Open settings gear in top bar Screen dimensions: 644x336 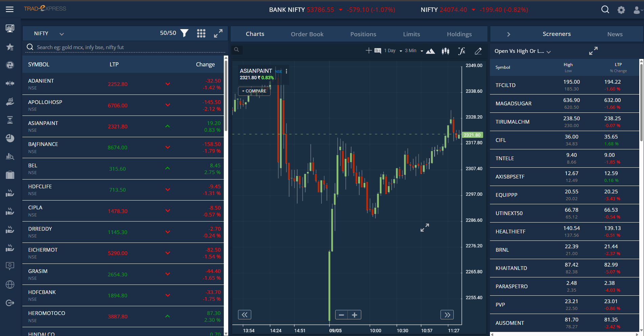[x=621, y=10]
